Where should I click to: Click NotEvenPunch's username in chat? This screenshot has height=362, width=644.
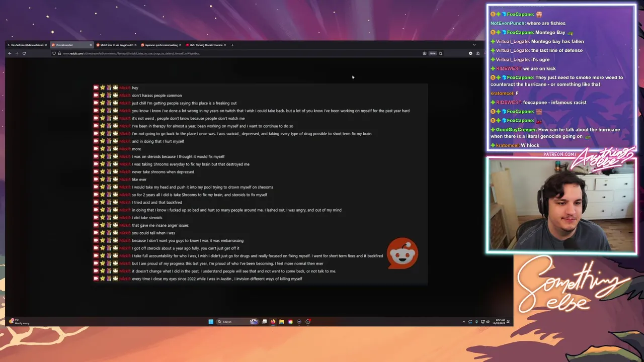pyautogui.click(x=508, y=23)
